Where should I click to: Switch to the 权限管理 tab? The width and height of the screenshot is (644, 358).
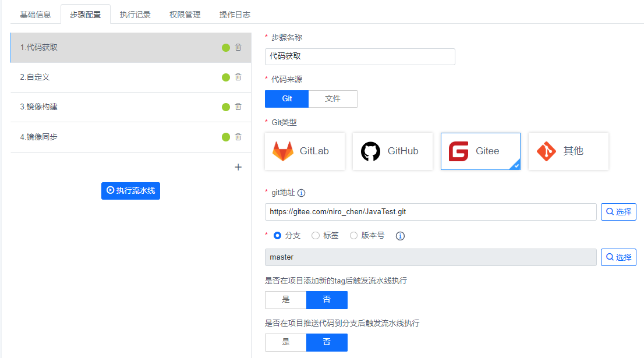click(x=185, y=15)
